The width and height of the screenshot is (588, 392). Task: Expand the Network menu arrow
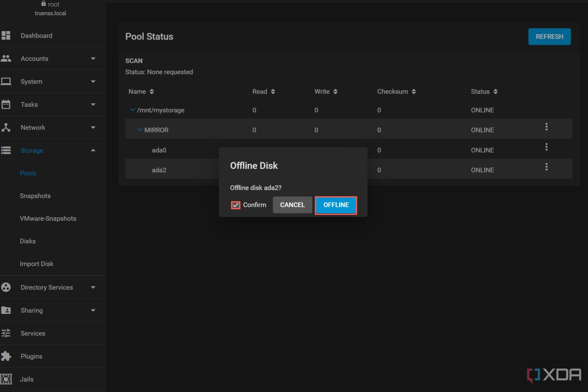pos(93,127)
